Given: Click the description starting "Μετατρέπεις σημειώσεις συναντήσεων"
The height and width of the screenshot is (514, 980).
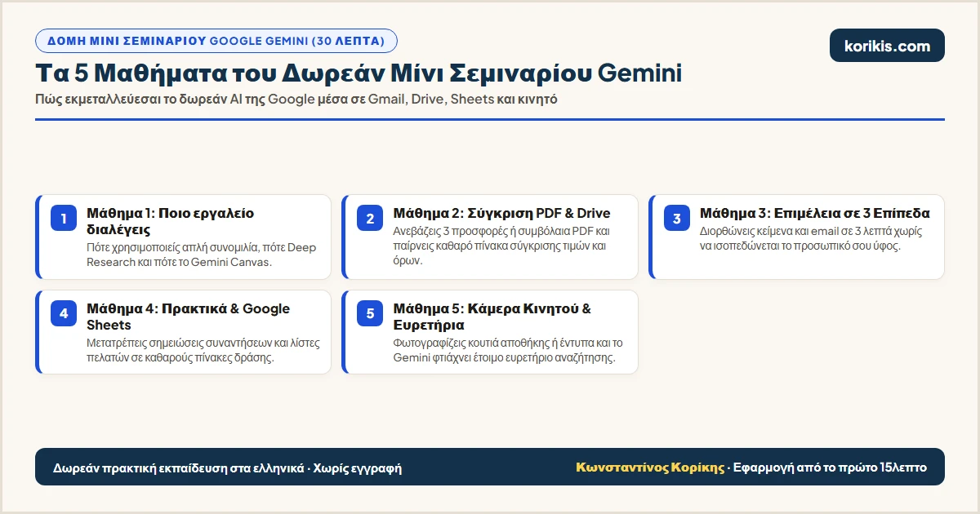Looking at the screenshot, I should pyautogui.click(x=203, y=350).
